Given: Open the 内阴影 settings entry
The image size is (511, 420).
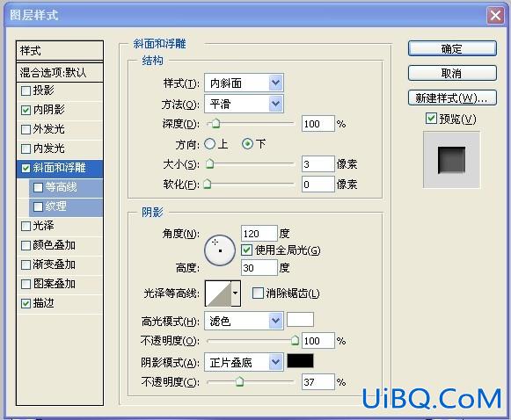Looking at the screenshot, I should (49, 110).
